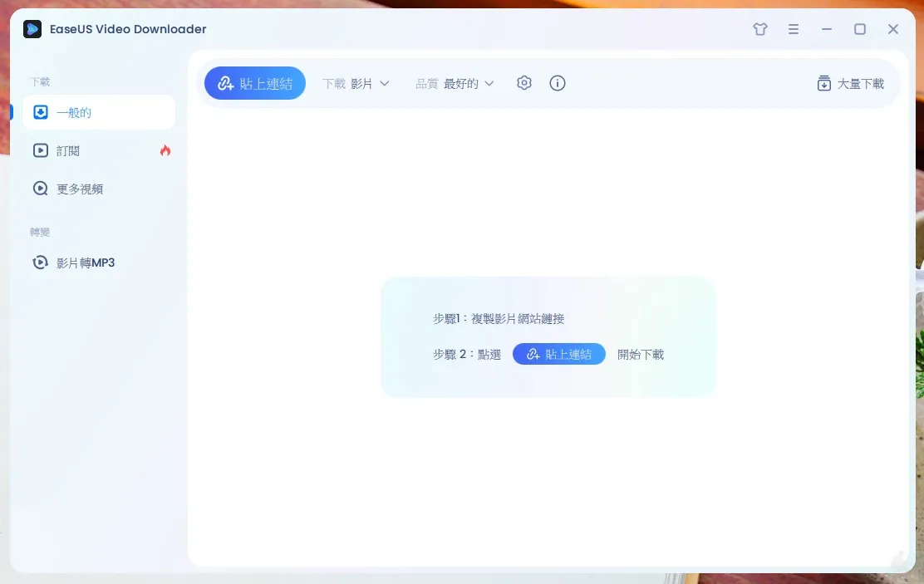The height and width of the screenshot is (584, 924).
Task: Click the 貼上連結 button in the toolbar
Action: pyautogui.click(x=254, y=83)
